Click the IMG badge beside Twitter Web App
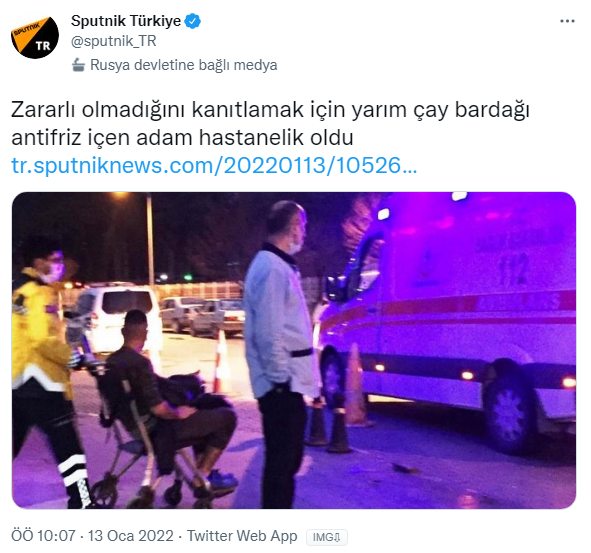Viewport: 591px width, 553px height. 327,537
